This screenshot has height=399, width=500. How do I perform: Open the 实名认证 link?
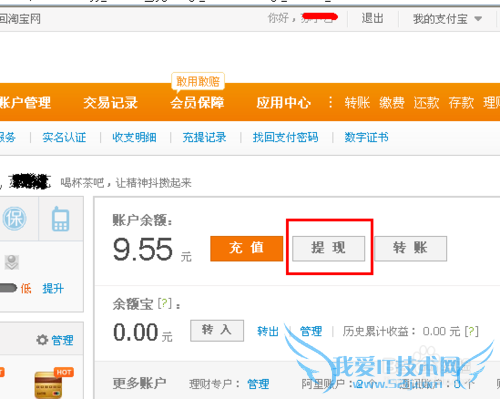pyautogui.click(x=64, y=137)
